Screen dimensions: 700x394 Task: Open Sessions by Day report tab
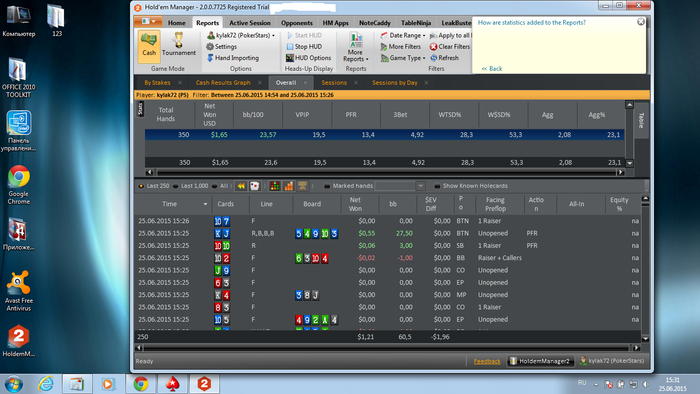pos(395,83)
